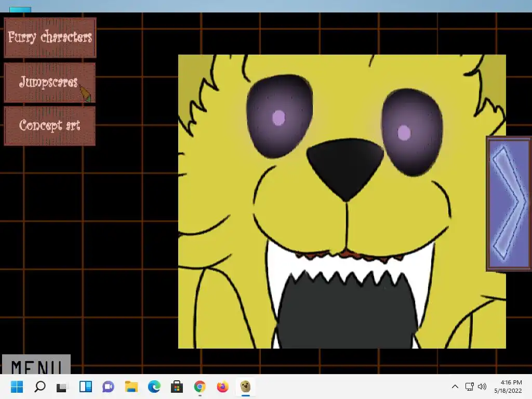Select the running game icon on taskbar
Screen dimensions: 532x399
[245, 387]
